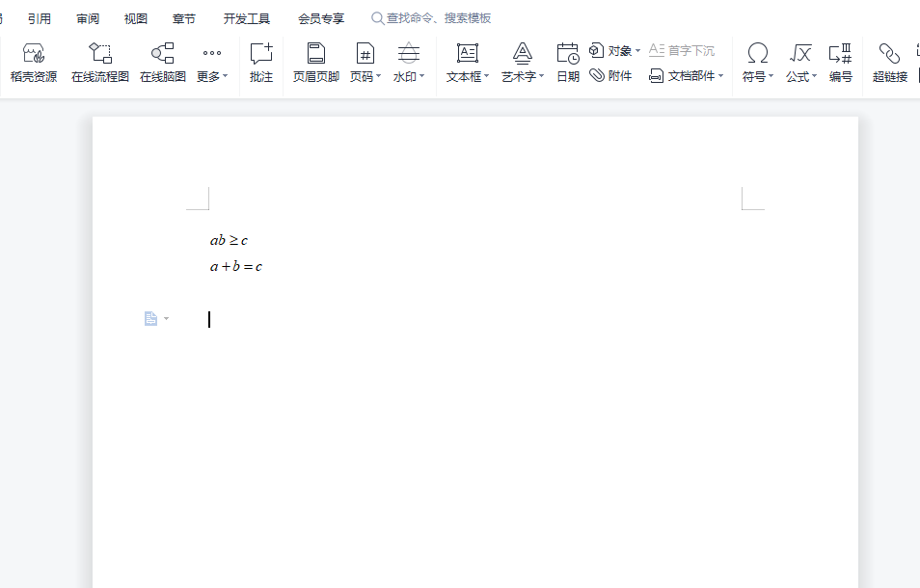This screenshot has height=588, width=920.
Task: Expand the 更多 dropdown
Action: click(212, 76)
